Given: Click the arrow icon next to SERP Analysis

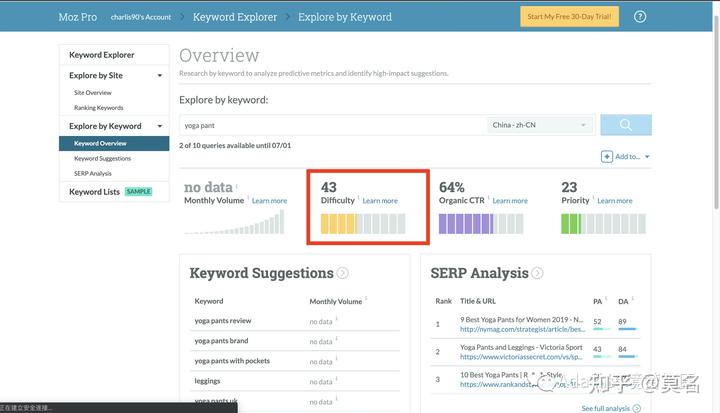Looking at the screenshot, I should point(537,273).
